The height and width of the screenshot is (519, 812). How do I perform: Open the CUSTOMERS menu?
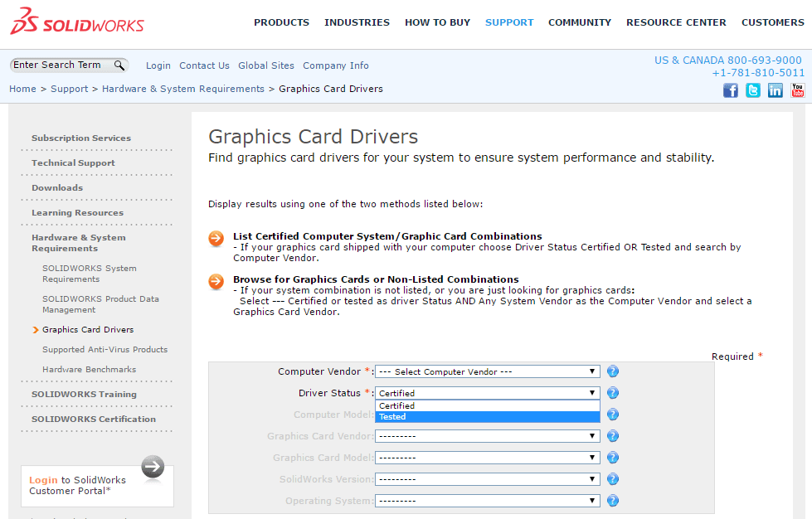[x=773, y=22]
